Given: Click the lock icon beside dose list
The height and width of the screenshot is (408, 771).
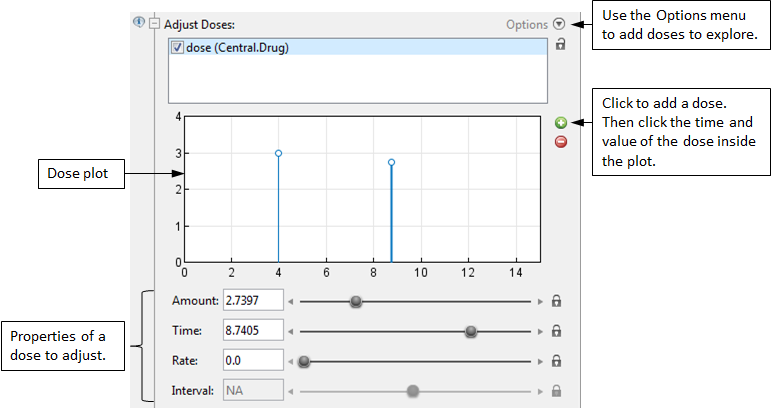Looking at the screenshot, I should click(x=560, y=45).
